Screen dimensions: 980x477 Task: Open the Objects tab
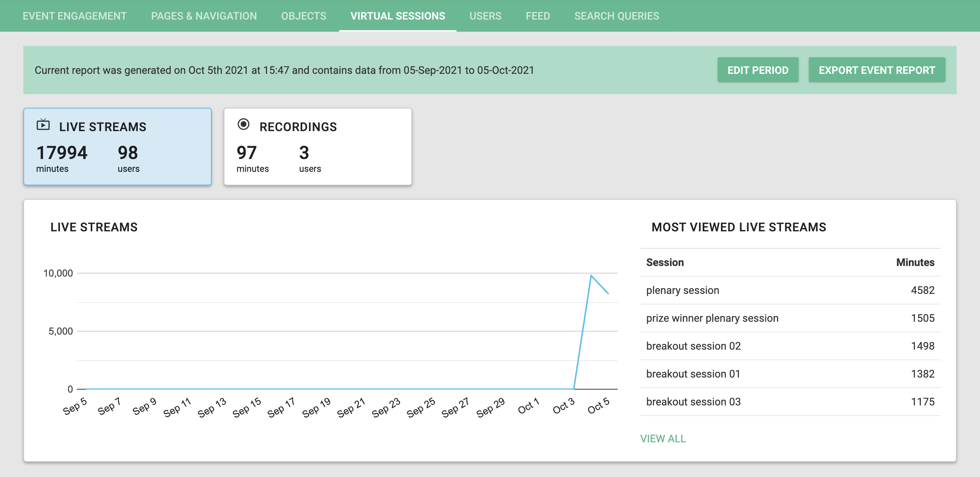click(x=304, y=16)
